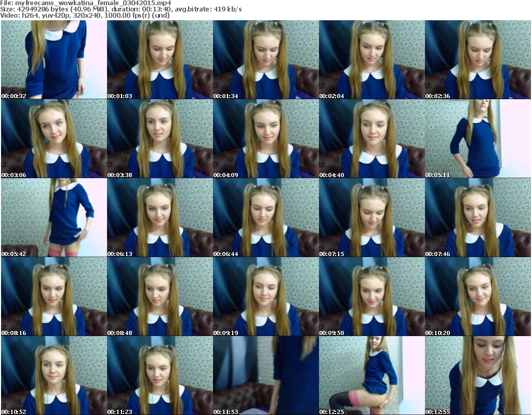Select the frame marked 00:07:46
Image resolution: width=532 pixels, height=415 pixels.
pos(478,218)
